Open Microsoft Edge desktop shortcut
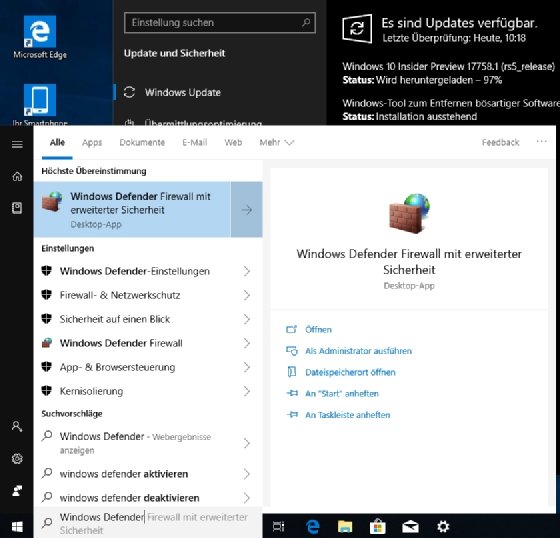Screen dimensions: 560x538 click(40, 37)
